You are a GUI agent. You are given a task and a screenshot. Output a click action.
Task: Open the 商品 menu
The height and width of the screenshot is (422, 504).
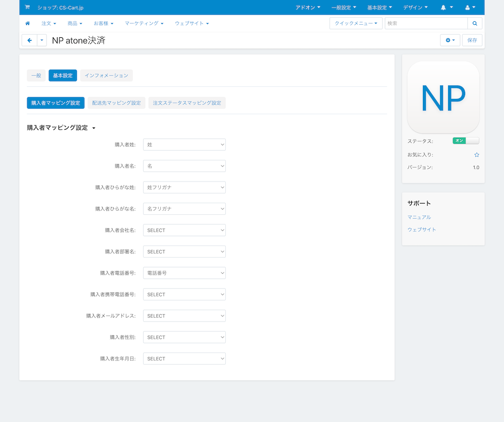(75, 23)
